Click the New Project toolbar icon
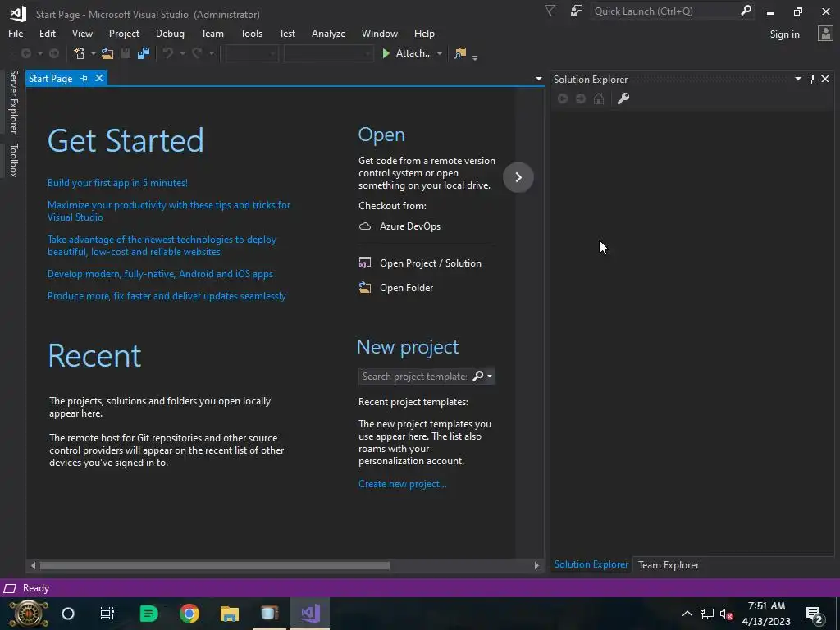840x630 pixels. pos(80,53)
